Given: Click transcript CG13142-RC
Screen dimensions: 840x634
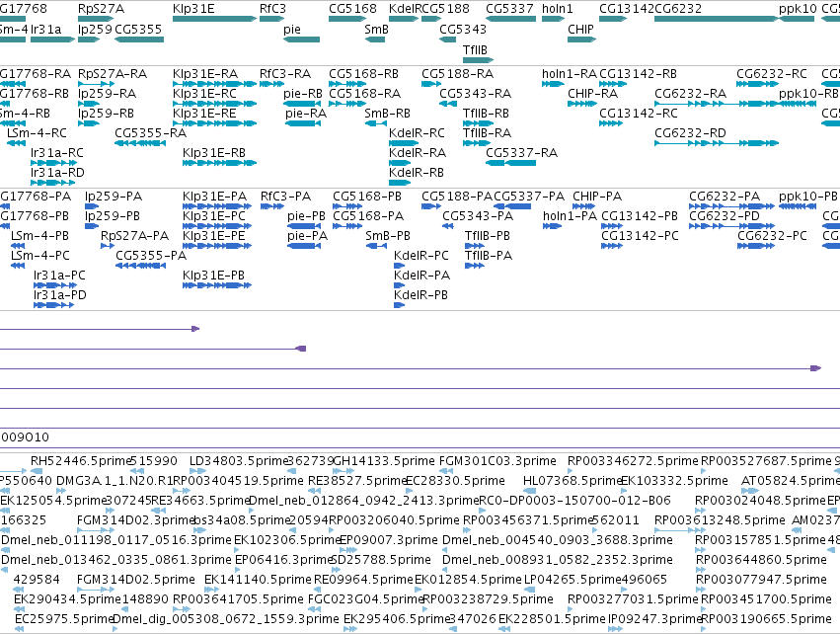Looking at the screenshot, I should tap(611, 123).
